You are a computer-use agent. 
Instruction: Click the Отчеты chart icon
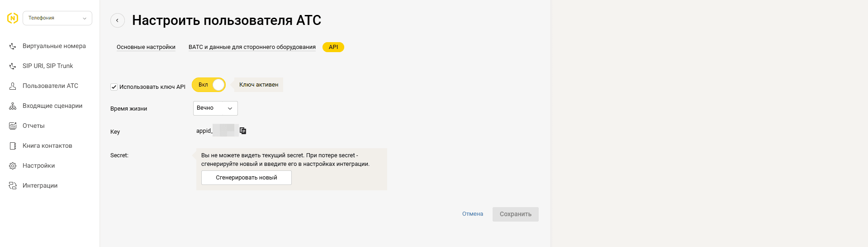(13, 126)
